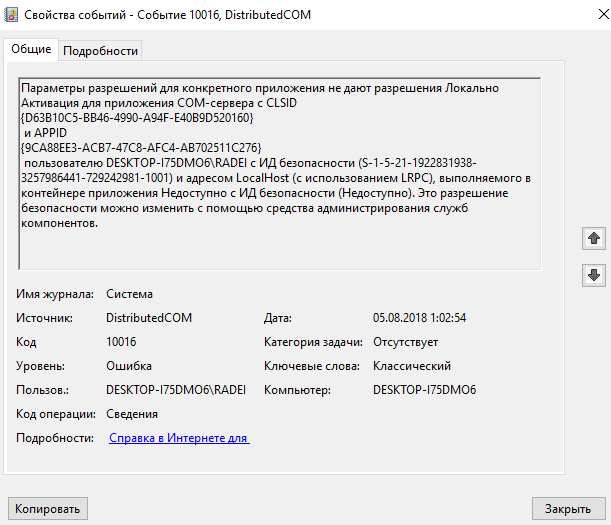The image size is (611, 525).
Task: Click the up arrow to view previous event
Action: pos(593,239)
